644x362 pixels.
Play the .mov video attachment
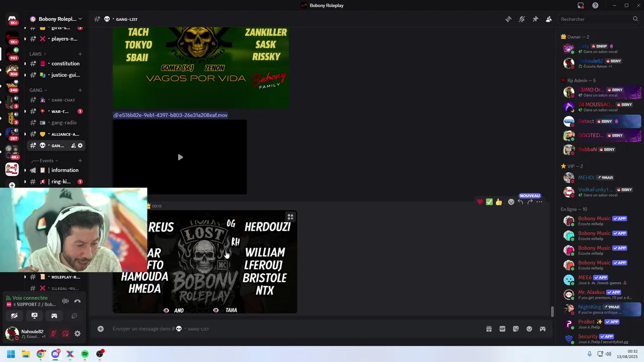[x=180, y=157]
